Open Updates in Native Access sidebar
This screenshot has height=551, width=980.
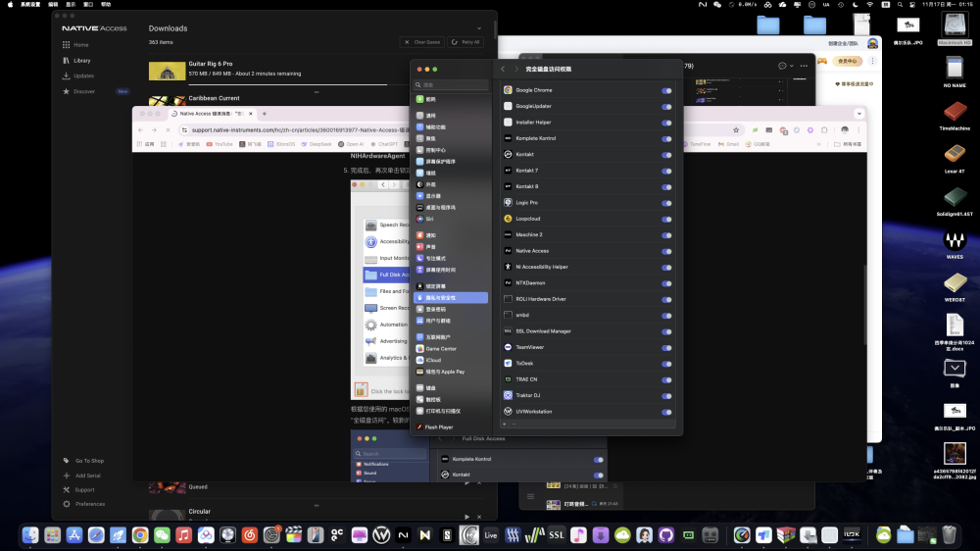pos(83,75)
